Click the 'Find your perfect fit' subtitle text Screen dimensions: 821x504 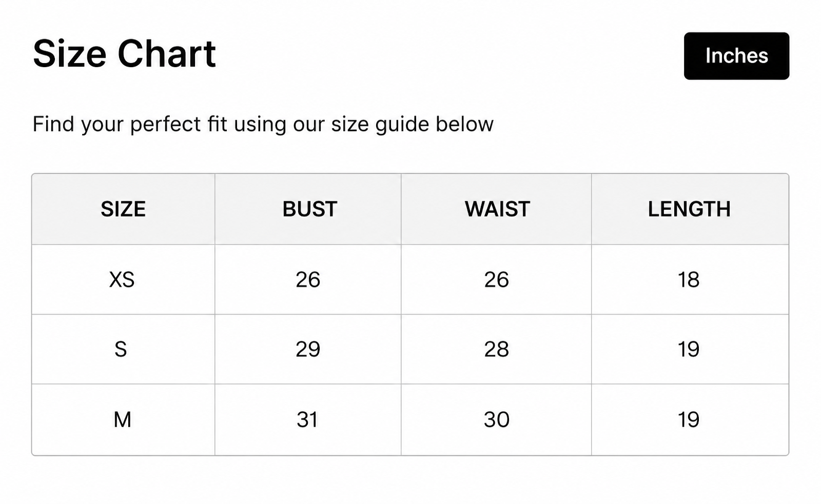point(263,124)
